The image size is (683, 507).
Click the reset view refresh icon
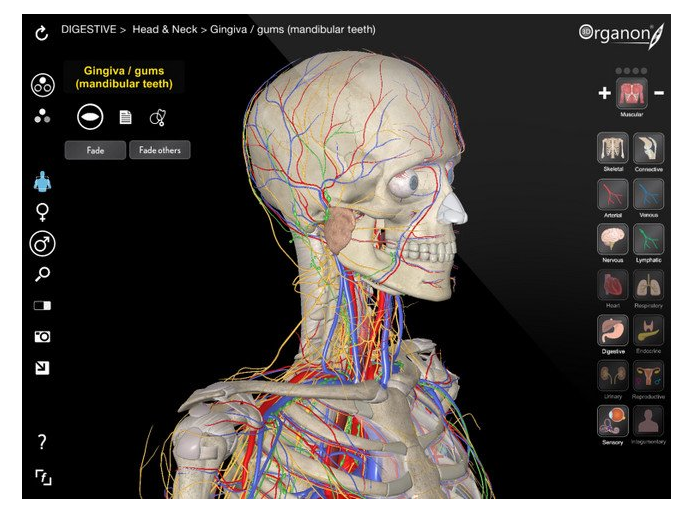tap(41, 34)
